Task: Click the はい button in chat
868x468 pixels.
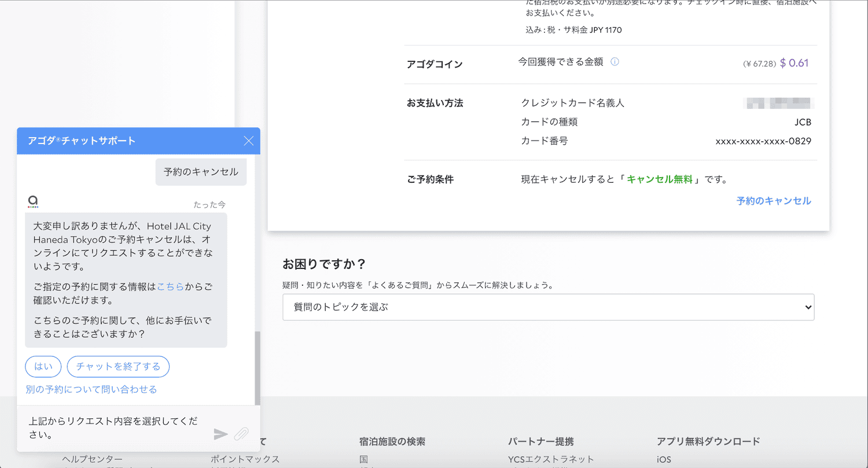Action: pos(43,366)
